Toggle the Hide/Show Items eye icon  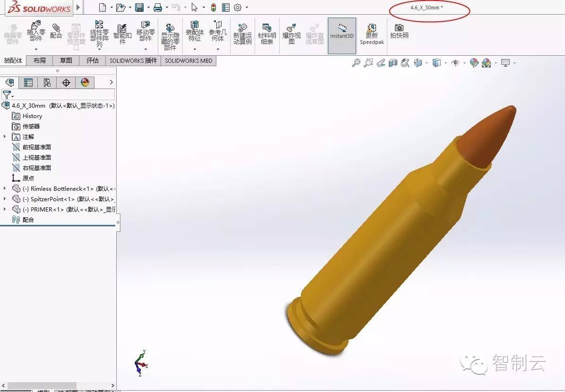tap(455, 63)
